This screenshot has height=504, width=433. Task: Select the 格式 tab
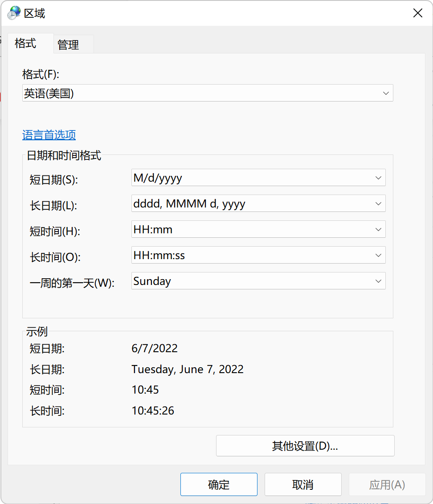[x=26, y=43]
